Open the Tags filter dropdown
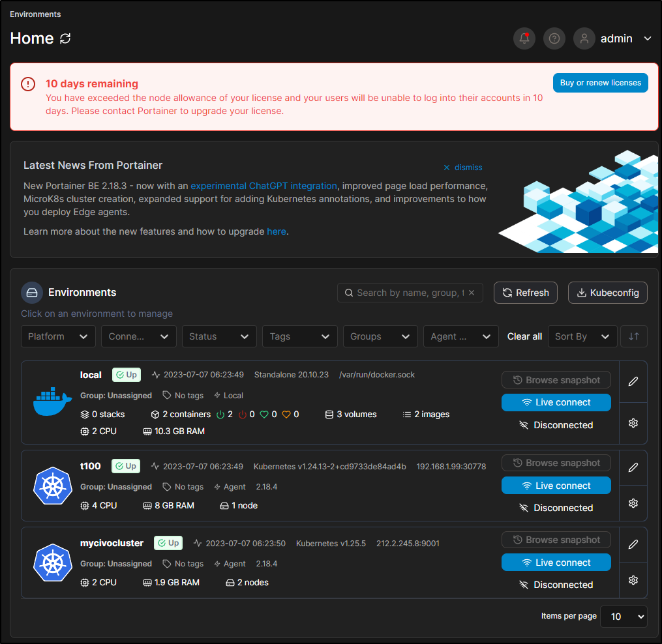Image resolution: width=662 pixels, height=644 pixels. point(300,336)
